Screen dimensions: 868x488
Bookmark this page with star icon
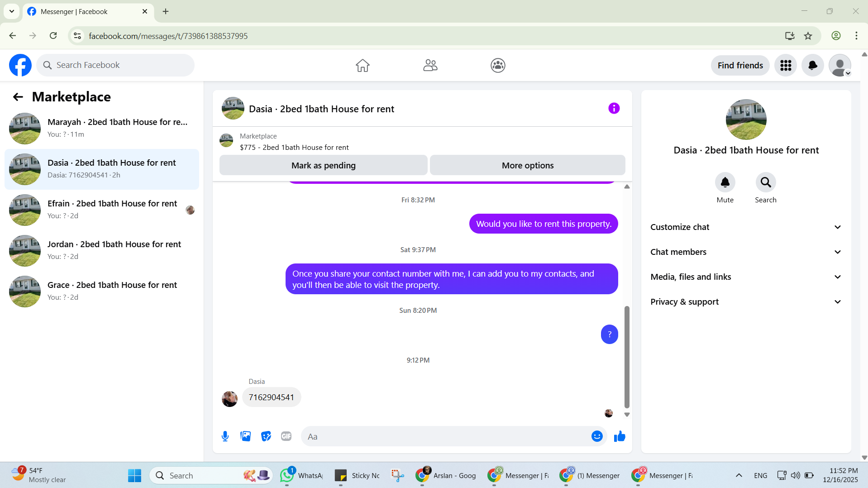(808, 36)
